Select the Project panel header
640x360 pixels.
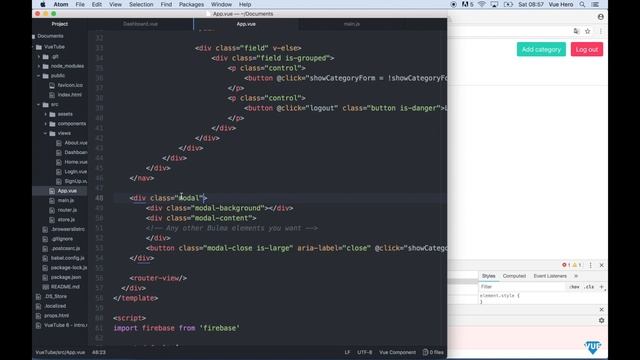click(60, 24)
